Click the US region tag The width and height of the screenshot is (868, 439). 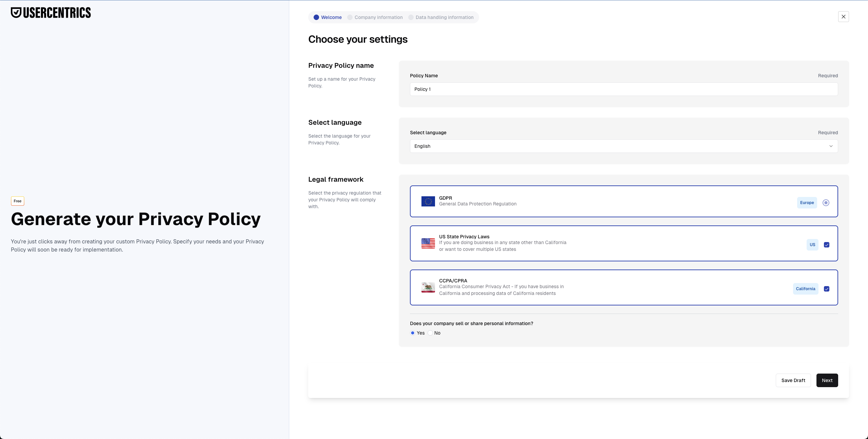(812, 245)
